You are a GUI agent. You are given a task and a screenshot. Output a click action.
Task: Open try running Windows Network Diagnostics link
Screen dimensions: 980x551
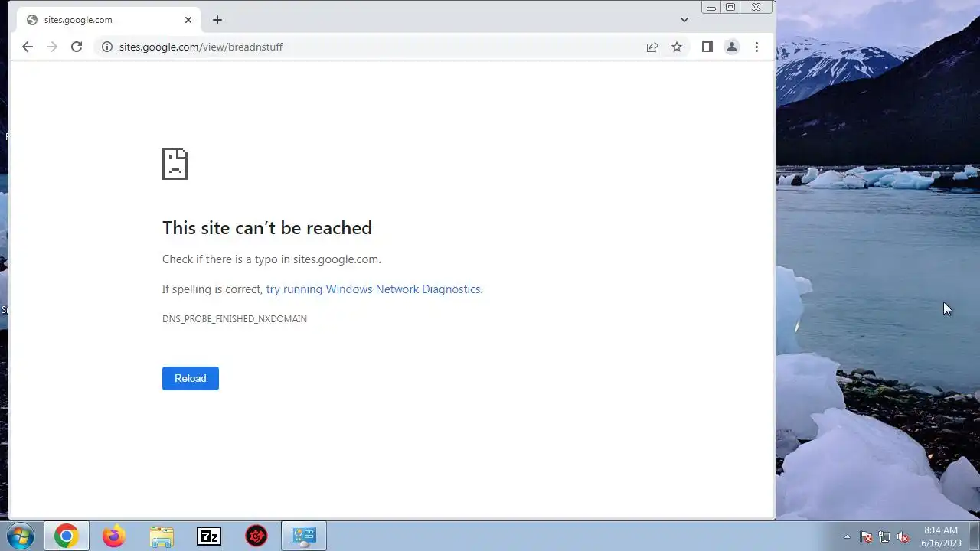coord(374,289)
